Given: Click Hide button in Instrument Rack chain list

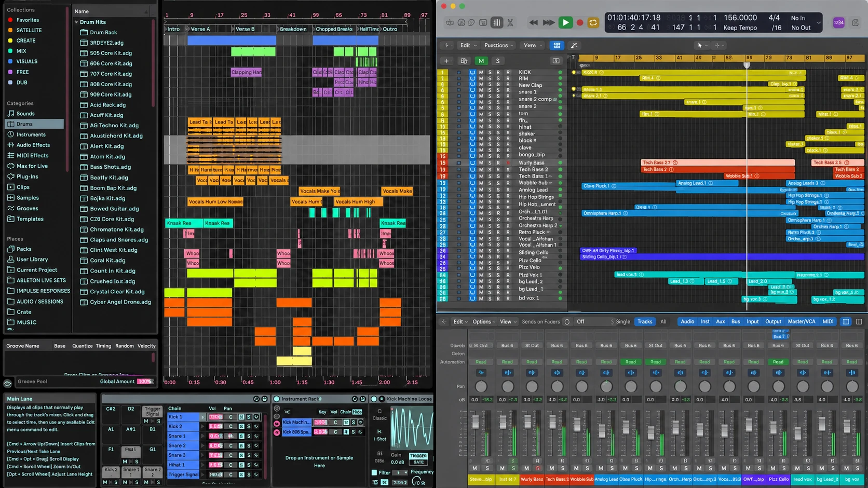Looking at the screenshot, I should pos(357,412).
